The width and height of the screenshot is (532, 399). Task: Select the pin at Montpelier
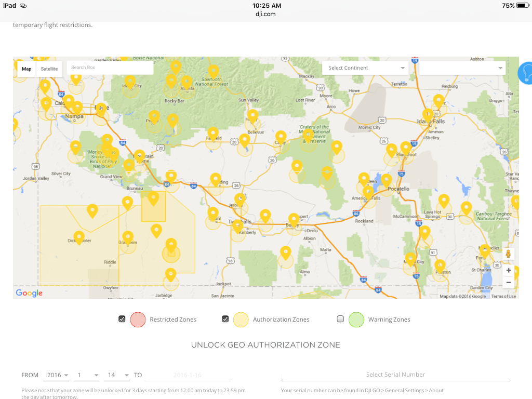(485, 251)
